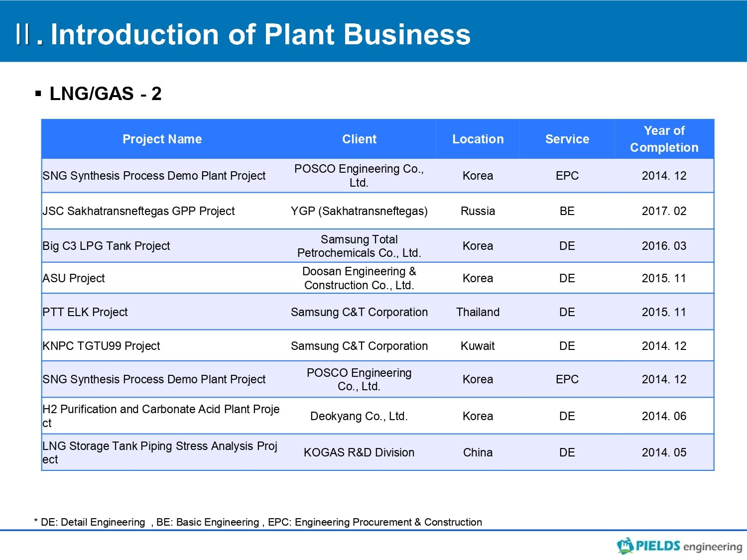The width and height of the screenshot is (747, 560).
Task: Click 'Korea' in the Deokyang Co. row
Action: point(478,416)
